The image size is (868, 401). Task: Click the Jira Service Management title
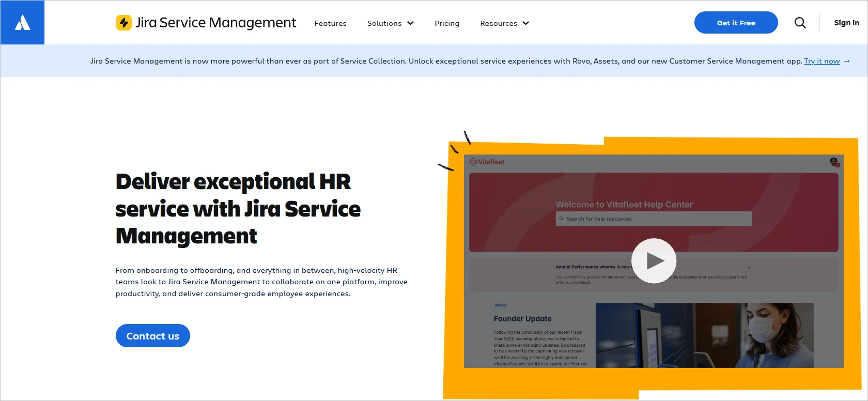point(215,23)
